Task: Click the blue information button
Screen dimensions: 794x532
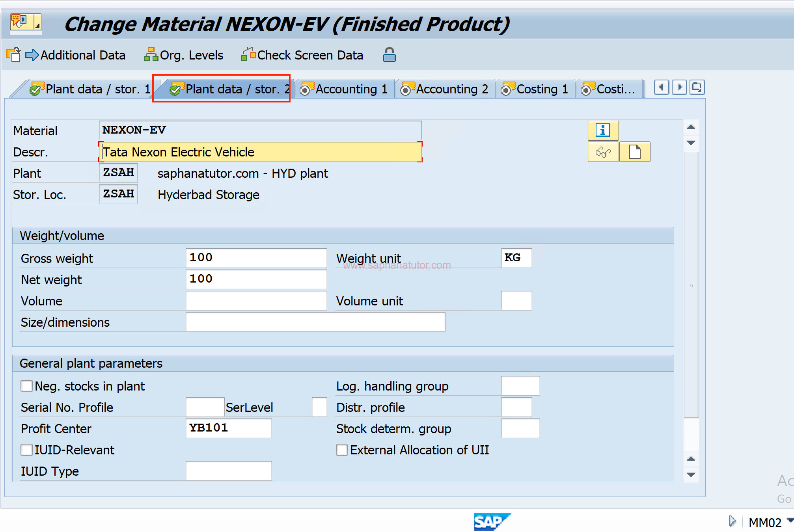Action: [x=603, y=130]
